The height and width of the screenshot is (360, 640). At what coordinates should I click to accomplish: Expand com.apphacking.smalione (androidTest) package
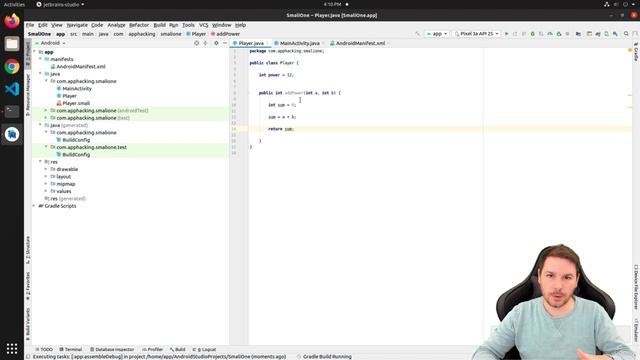point(46,111)
